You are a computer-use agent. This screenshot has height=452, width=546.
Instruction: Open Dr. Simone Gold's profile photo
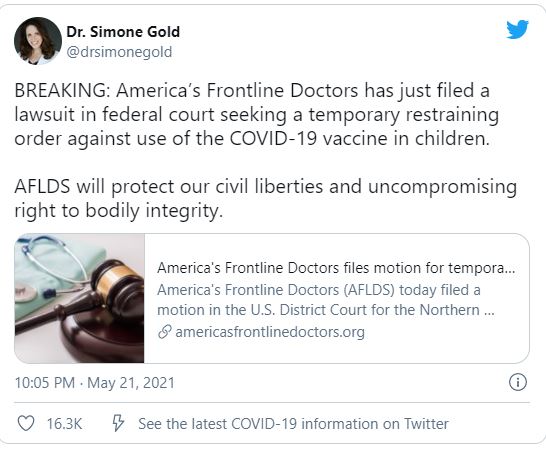click(x=38, y=41)
